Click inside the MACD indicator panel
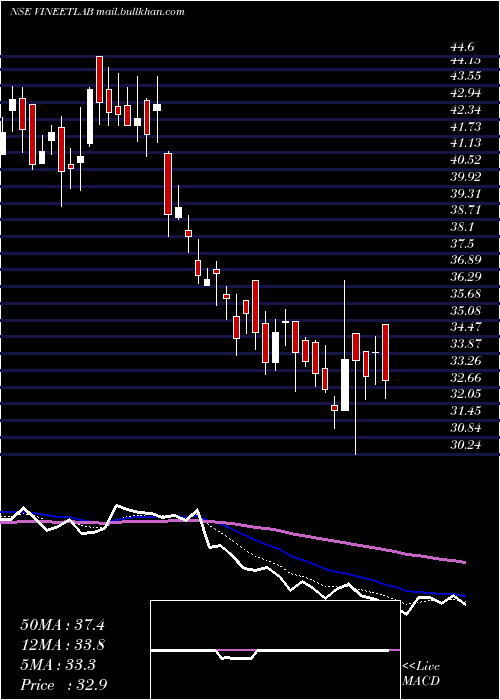Viewport: 500px width, 700px height. [275, 650]
